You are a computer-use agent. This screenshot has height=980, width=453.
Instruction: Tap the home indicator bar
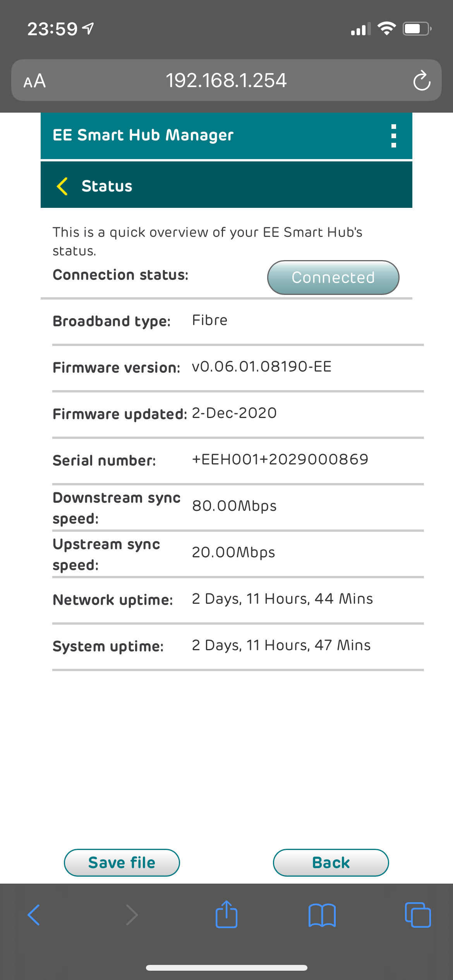point(226,968)
